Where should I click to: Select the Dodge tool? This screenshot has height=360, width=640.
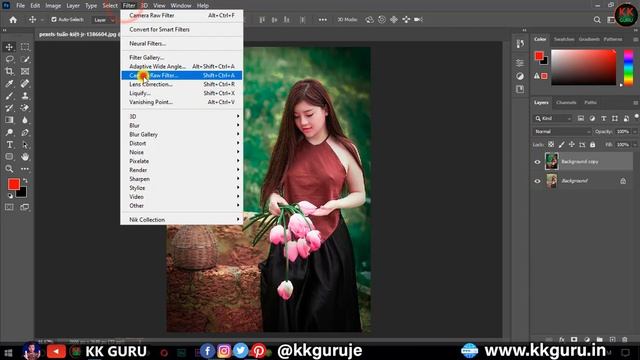9,132
